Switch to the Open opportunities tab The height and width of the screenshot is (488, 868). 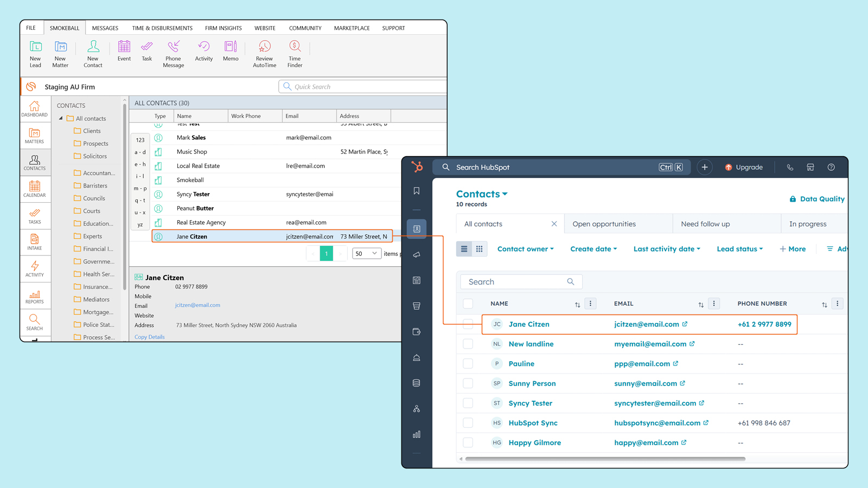tap(604, 224)
